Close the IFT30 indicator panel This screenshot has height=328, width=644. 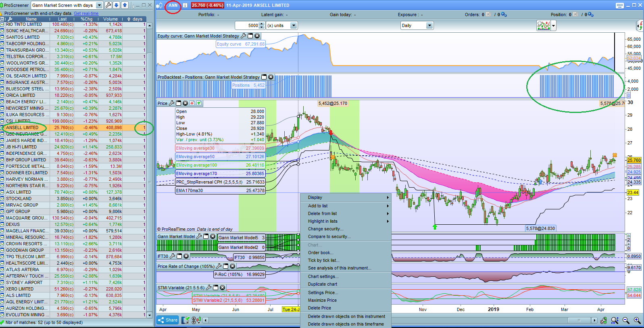[186, 256]
